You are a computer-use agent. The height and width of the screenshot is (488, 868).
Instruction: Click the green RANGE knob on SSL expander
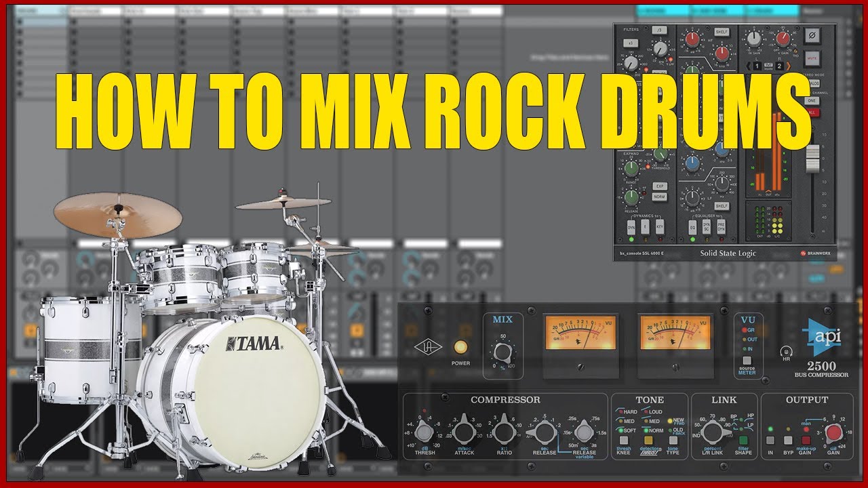[631, 168]
